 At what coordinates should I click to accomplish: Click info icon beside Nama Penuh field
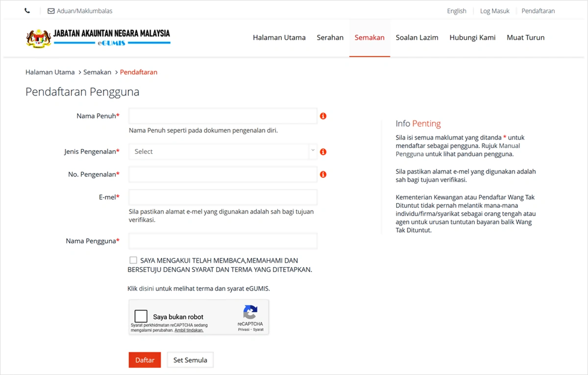pyautogui.click(x=323, y=116)
